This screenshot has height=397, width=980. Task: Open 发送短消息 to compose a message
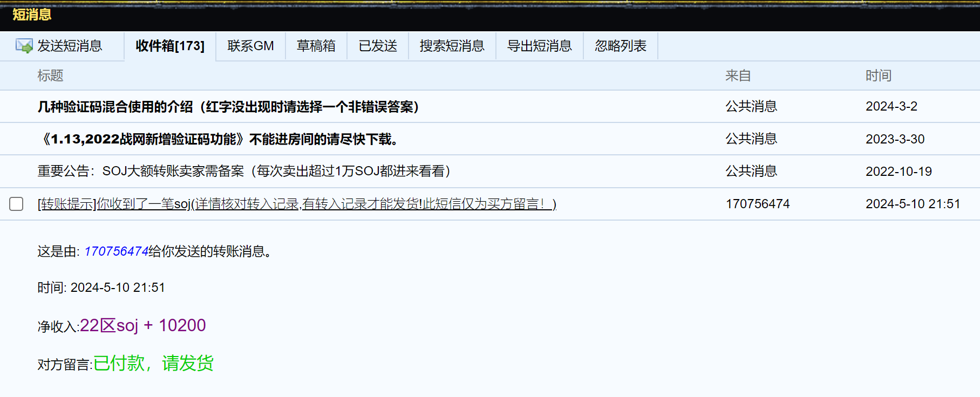pos(70,46)
